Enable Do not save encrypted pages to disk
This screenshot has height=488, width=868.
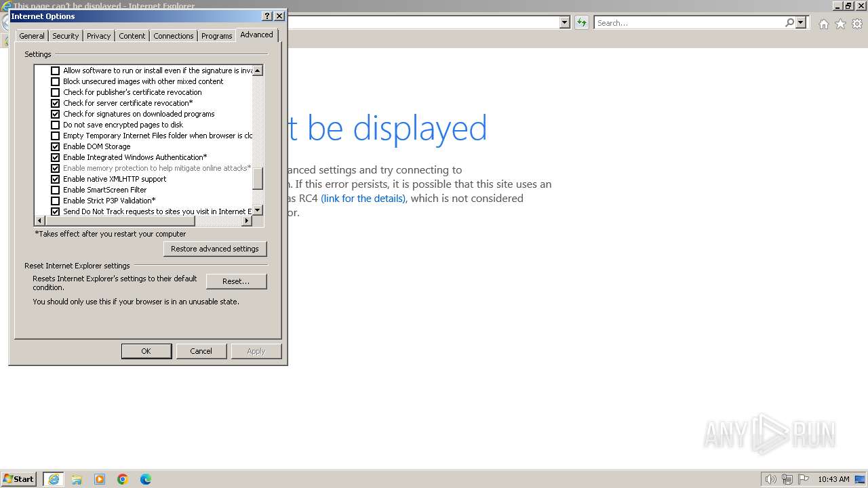56,125
